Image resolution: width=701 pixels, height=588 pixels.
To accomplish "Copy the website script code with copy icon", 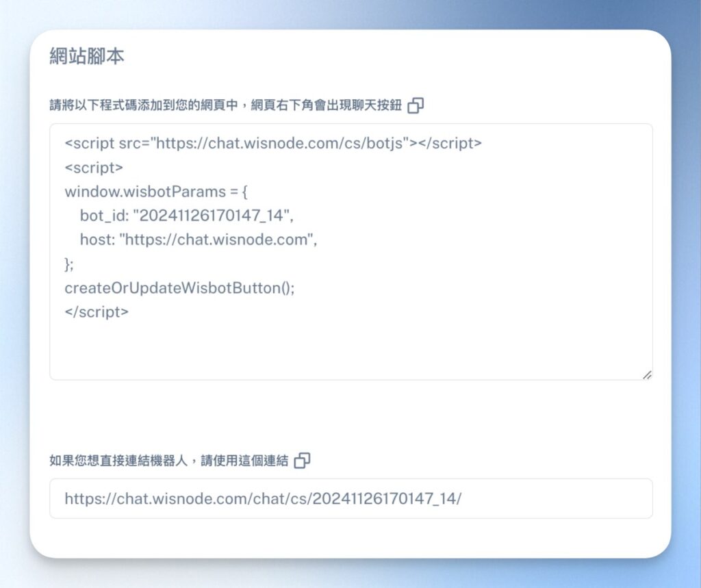I will click(x=416, y=105).
